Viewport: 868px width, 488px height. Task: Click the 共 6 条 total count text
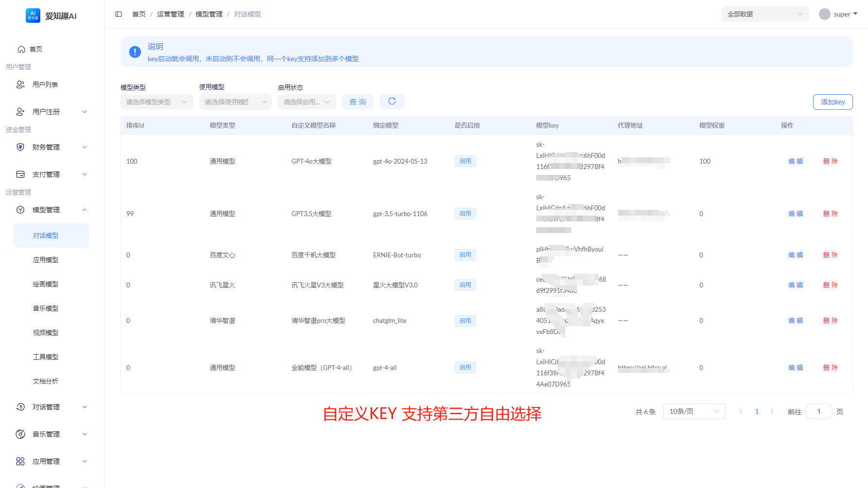tap(646, 412)
